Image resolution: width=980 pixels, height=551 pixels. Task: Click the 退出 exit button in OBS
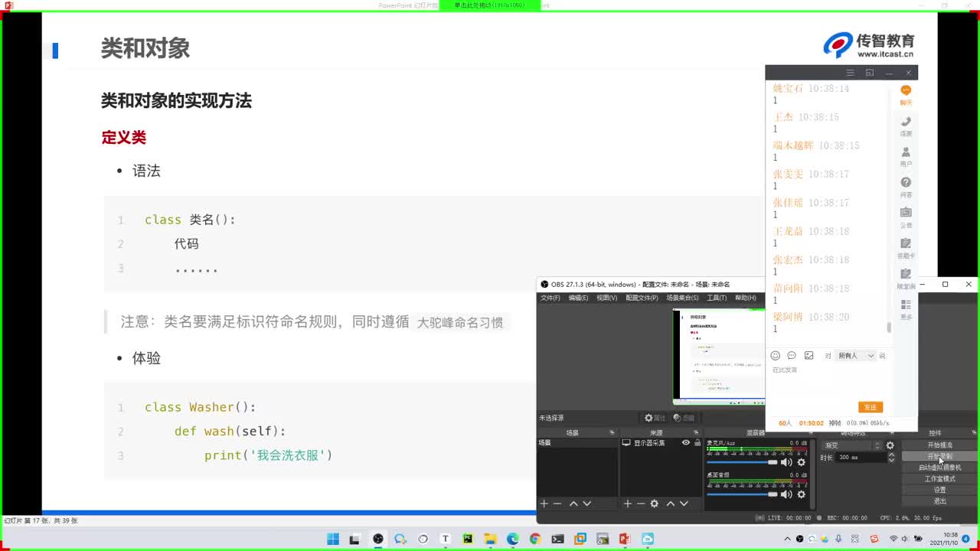(x=939, y=501)
